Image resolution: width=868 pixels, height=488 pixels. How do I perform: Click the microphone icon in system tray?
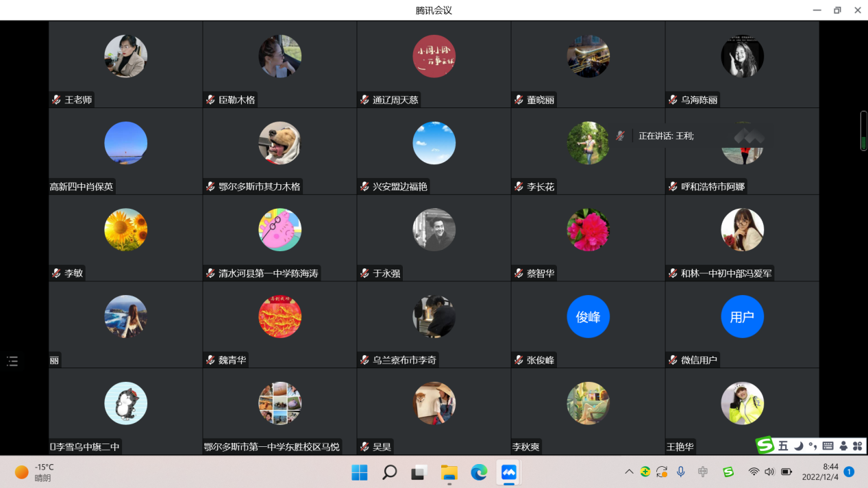681,472
